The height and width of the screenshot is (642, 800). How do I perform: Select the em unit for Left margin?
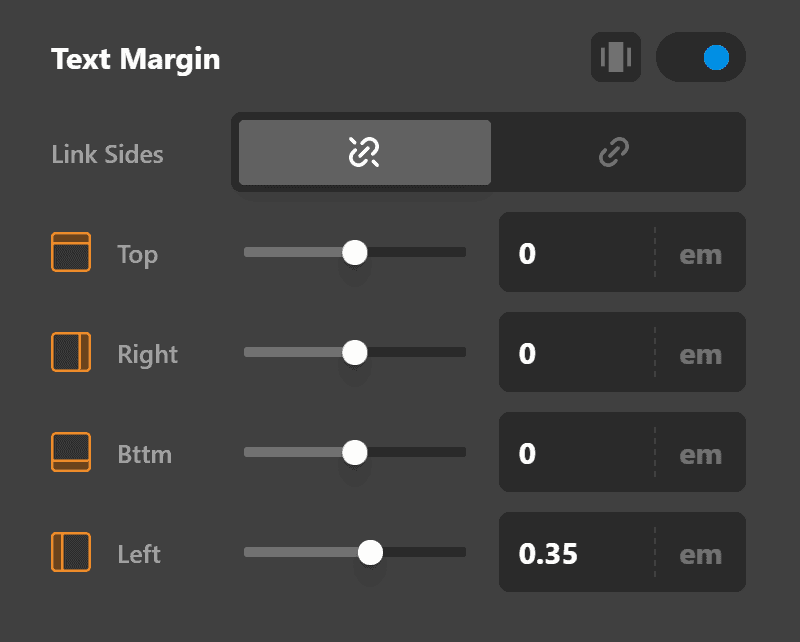(x=700, y=552)
